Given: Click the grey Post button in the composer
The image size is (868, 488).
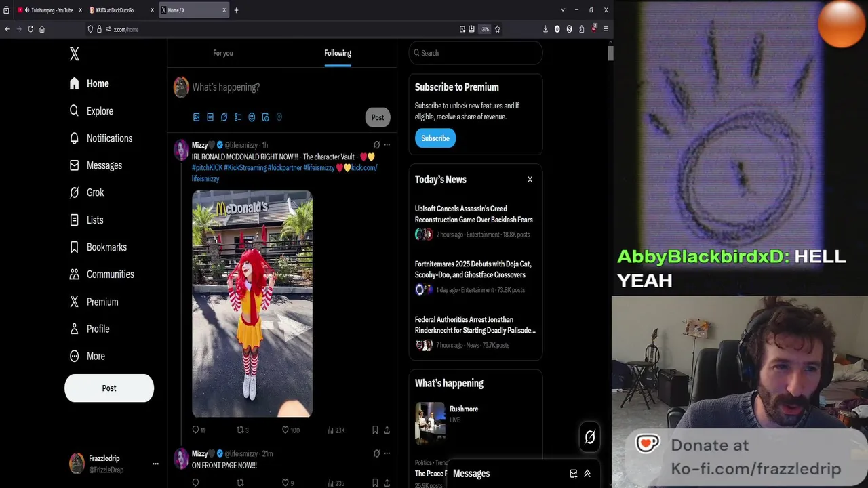Looking at the screenshot, I should tap(378, 117).
